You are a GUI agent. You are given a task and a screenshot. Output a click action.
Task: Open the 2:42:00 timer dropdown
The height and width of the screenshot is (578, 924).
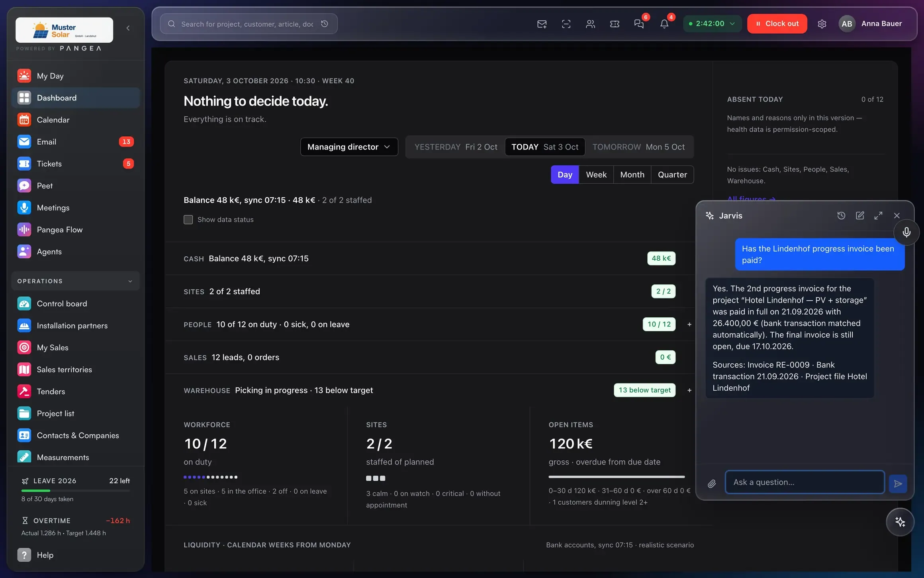[x=712, y=24]
